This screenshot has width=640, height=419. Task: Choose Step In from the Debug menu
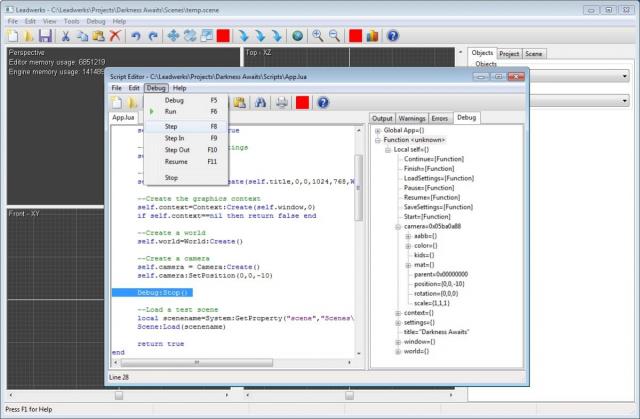pos(174,138)
